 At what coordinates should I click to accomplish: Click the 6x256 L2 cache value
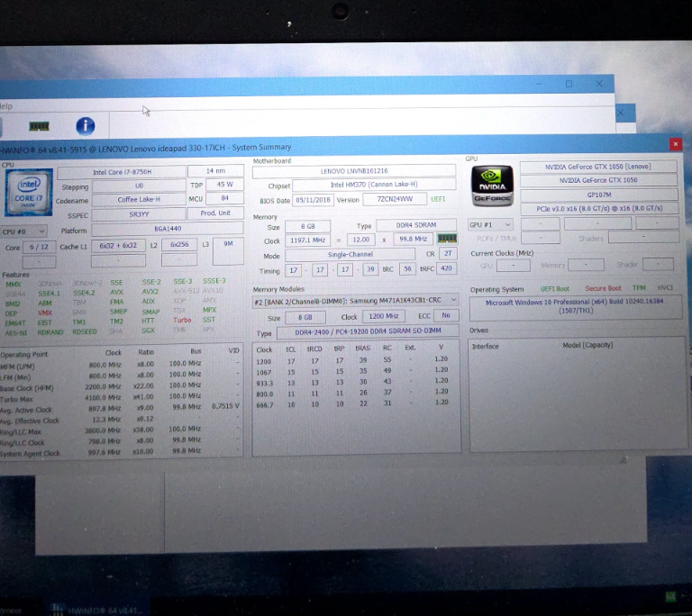[x=179, y=244]
